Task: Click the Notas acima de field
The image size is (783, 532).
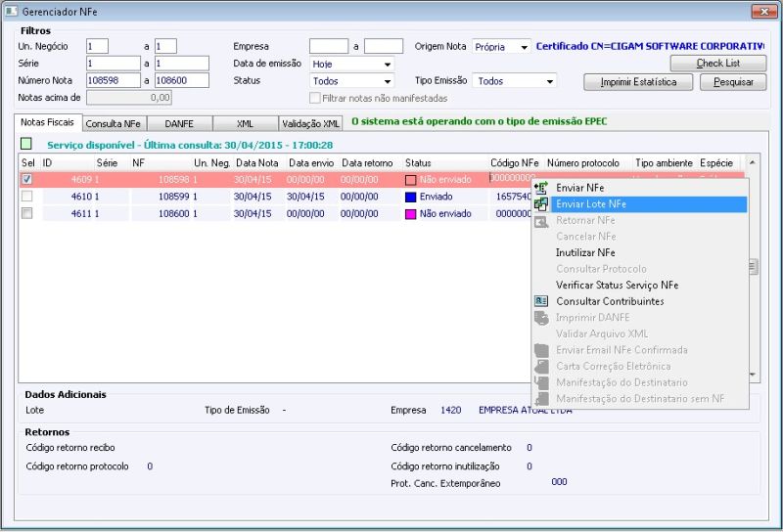Action: pos(129,98)
